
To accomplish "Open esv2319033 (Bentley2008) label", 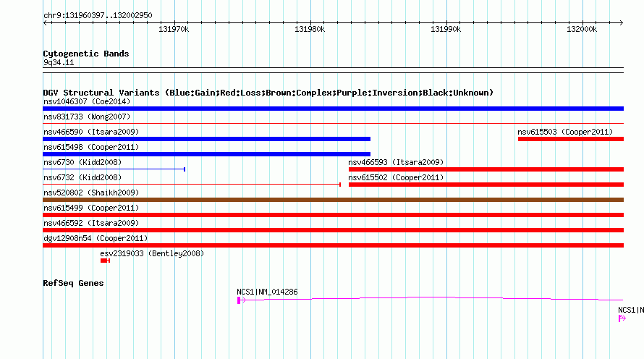I will tap(152, 253).
